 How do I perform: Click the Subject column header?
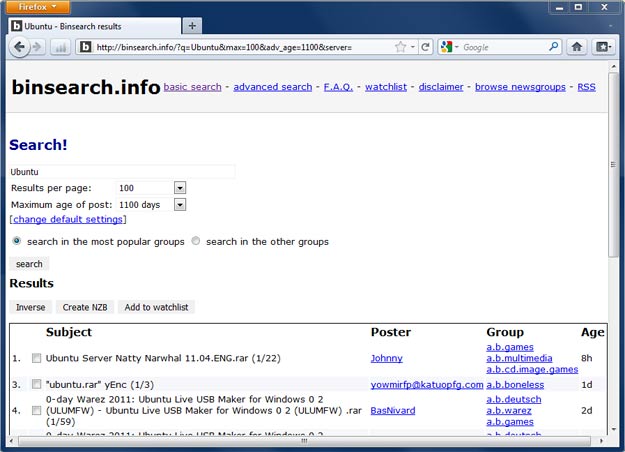(x=69, y=332)
